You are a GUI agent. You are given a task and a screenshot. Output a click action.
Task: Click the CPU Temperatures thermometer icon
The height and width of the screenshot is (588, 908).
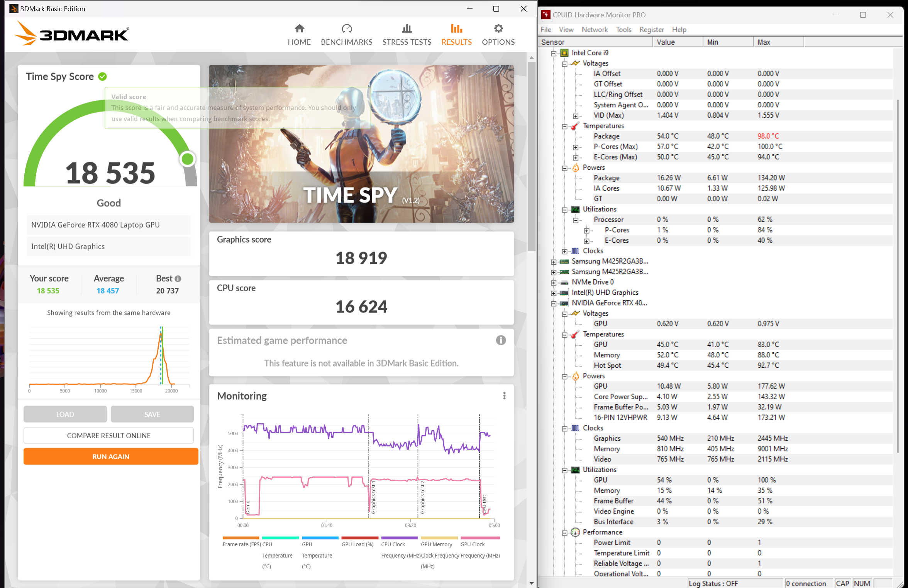point(575,126)
